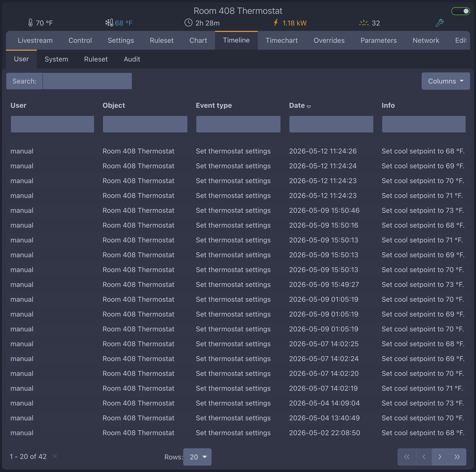Select the row dated 2026-05-09 15:49:27
476x472 pixels.
pos(238,284)
